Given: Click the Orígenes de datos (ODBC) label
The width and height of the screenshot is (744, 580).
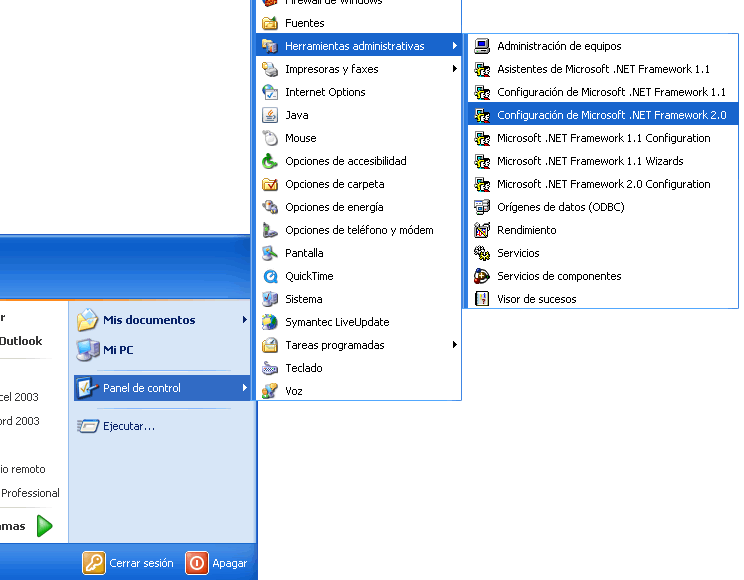Looking at the screenshot, I should (561, 207).
